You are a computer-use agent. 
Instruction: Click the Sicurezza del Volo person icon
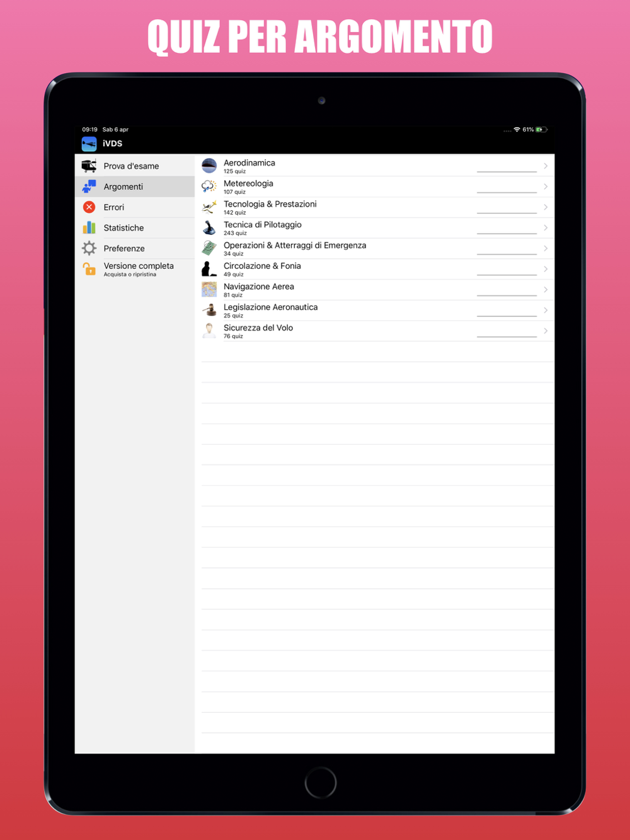[209, 331]
